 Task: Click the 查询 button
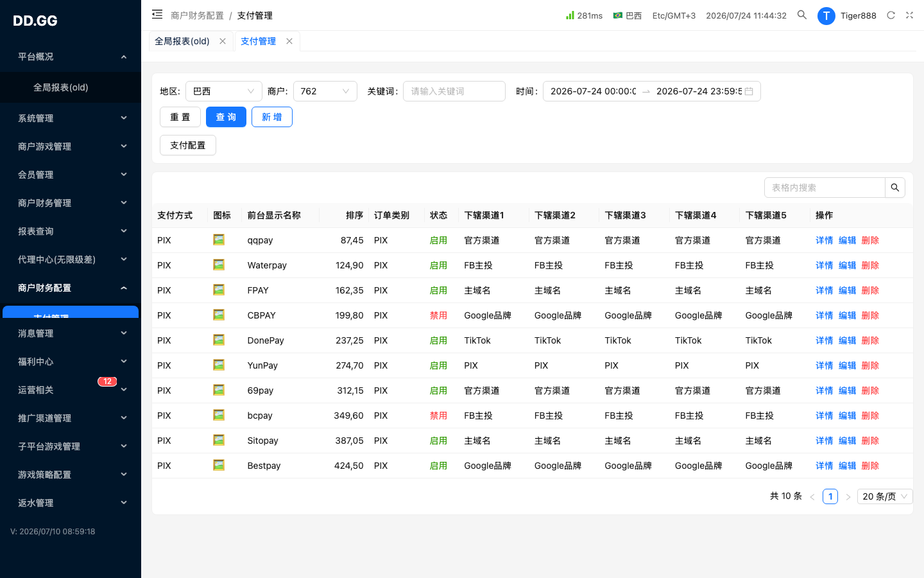(226, 117)
